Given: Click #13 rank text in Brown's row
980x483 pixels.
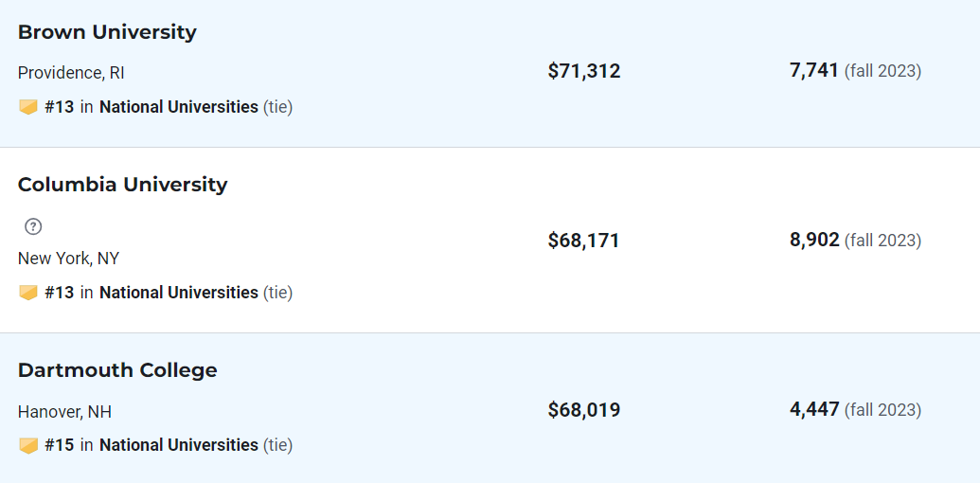Looking at the screenshot, I should [60, 107].
